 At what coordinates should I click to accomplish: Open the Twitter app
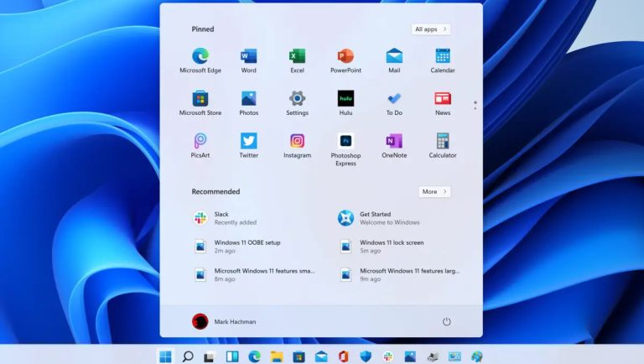tap(248, 145)
